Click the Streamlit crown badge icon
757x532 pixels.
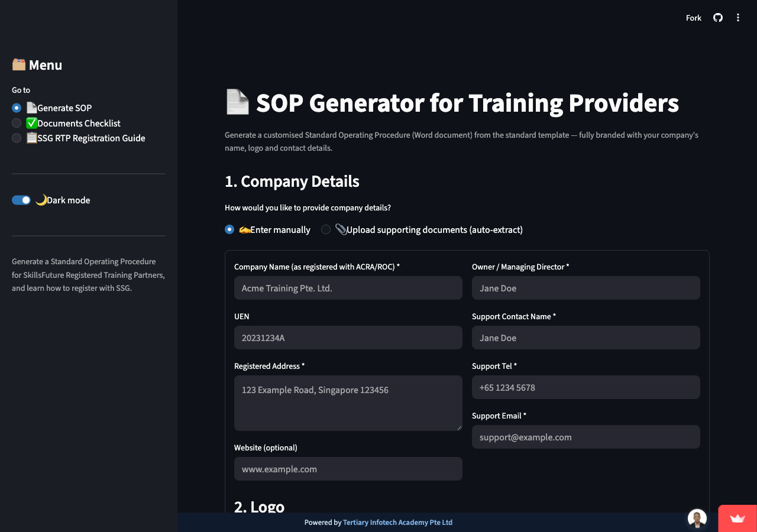[737, 518]
